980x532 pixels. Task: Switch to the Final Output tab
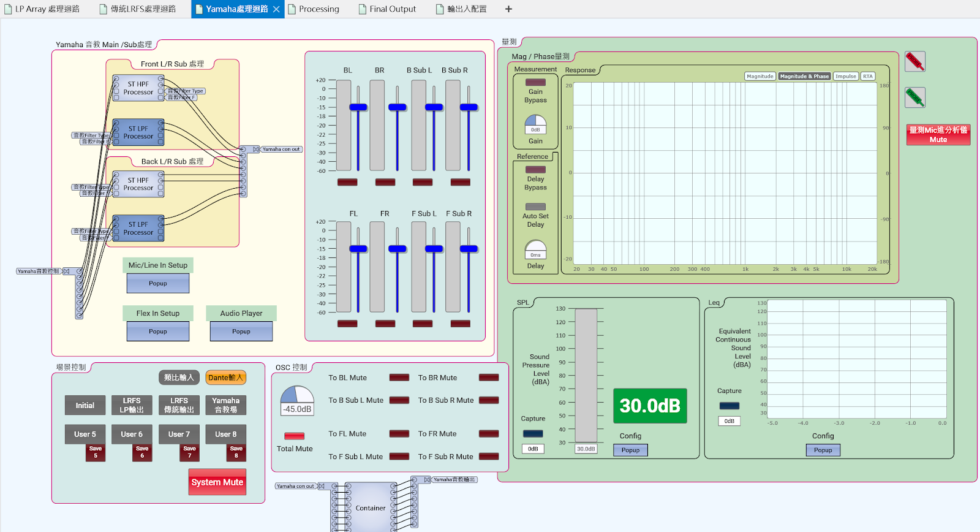pyautogui.click(x=393, y=9)
